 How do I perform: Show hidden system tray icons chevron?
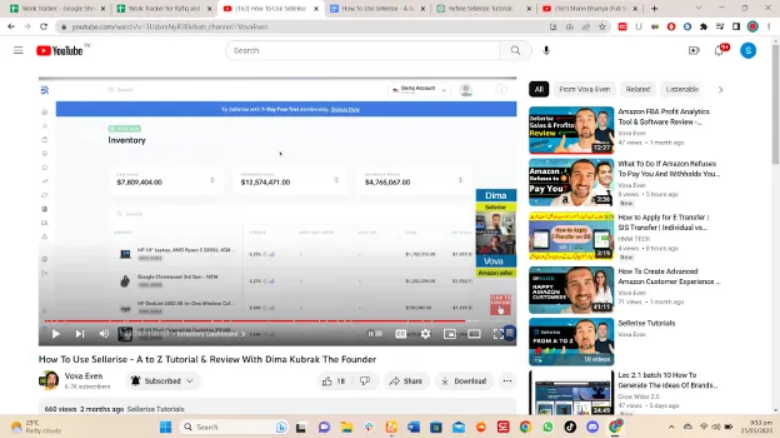coord(671,427)
